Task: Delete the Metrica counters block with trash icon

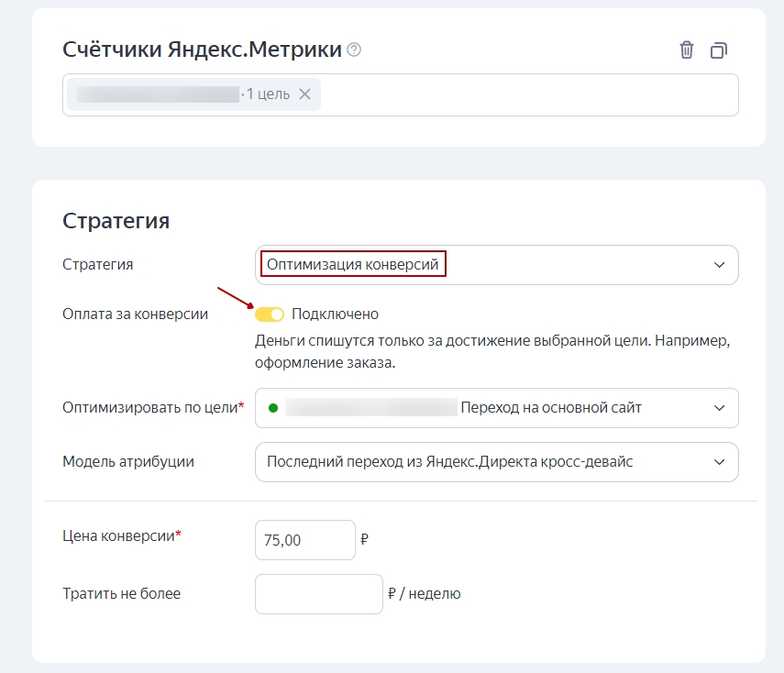Action: point(686,50)
